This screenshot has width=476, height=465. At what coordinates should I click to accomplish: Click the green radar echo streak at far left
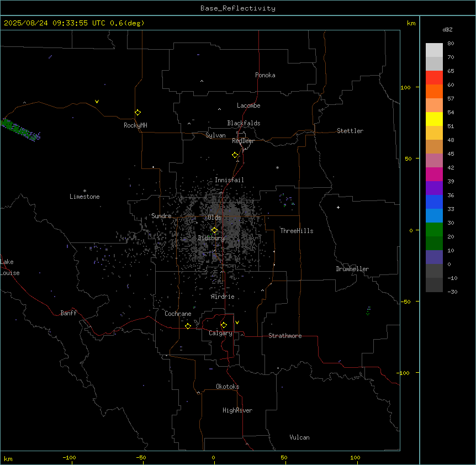pyautogui.click(x=20, y=130)
